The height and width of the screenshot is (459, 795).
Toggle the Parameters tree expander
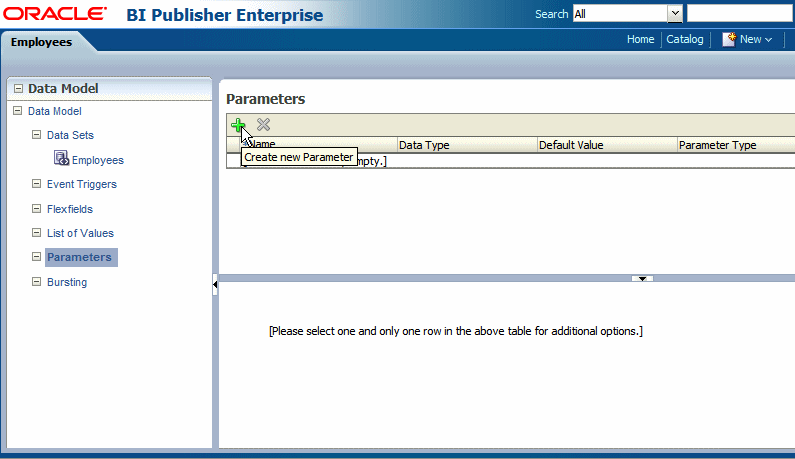coord(37,257)
